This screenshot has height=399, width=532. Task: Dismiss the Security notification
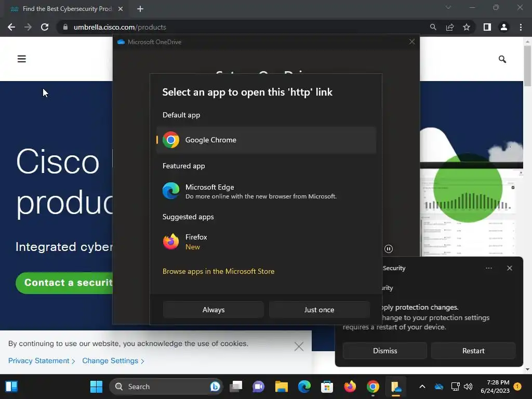(385, 351)
